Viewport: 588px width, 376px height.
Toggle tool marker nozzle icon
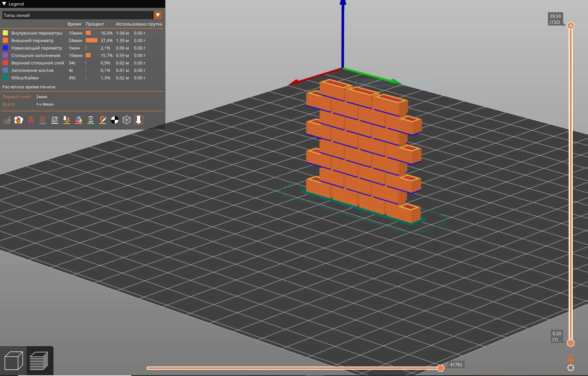(x=138, y=120)
